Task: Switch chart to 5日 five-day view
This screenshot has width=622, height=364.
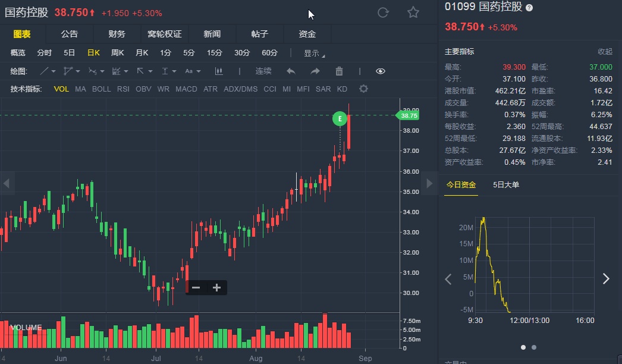Action: coord(69,53)
